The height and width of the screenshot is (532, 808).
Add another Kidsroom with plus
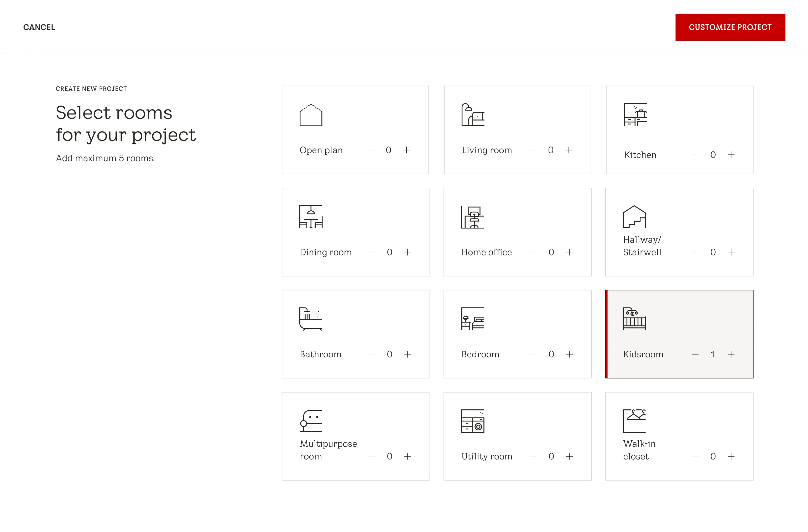(x=731, y=354)
